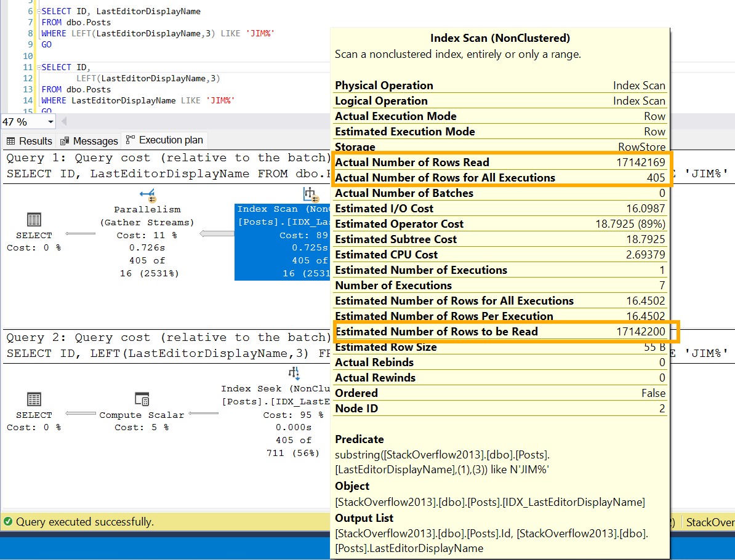This screenshot has height=560, width=735.
Task: Click the 'Logical Operation' row
Action: pos(500,101)
